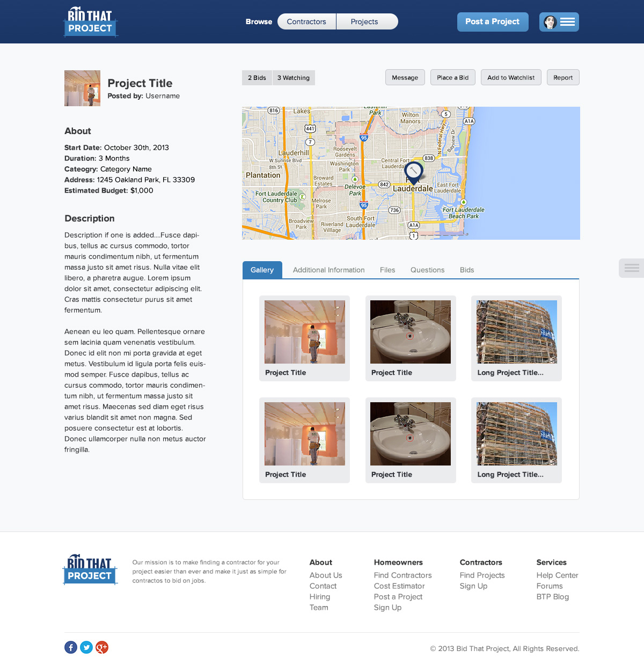The height and width of the screenshot is (665, 644).
Task: Open the BTP Blog footer link
Action: coord(553,597)
